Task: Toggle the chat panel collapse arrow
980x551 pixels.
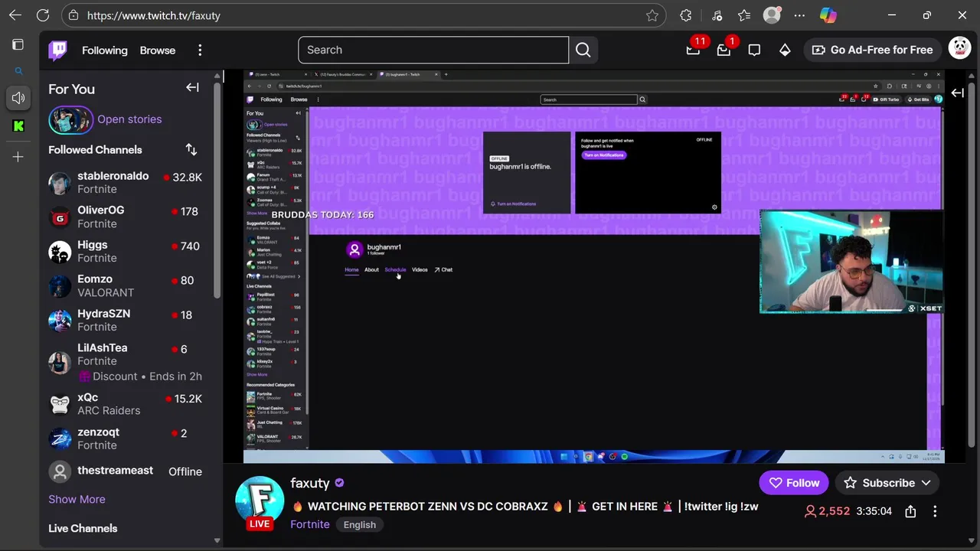Action: point(957,93)
